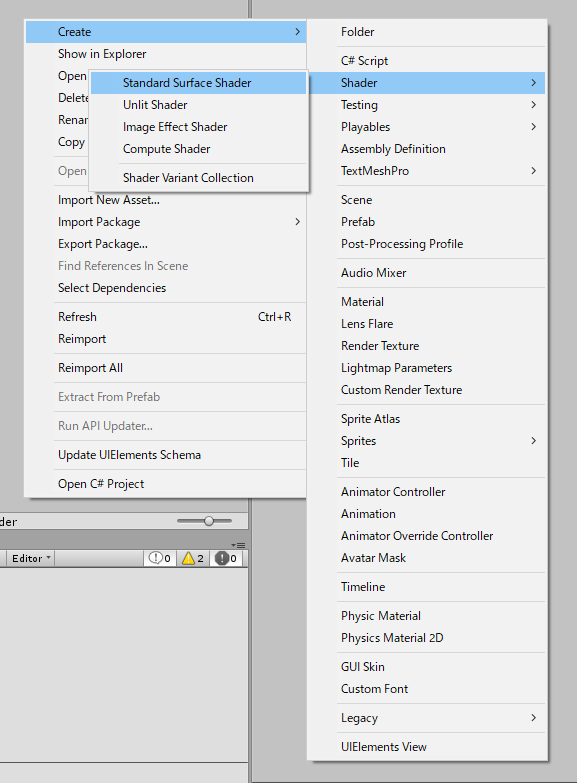Click Update UIElements Schema

tap(166, 454)
